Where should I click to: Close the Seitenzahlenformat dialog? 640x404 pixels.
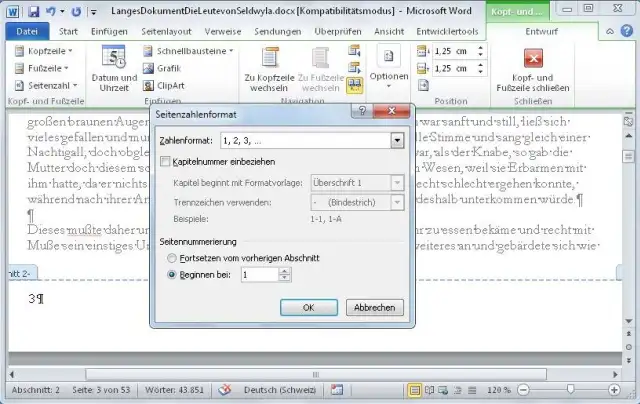coord(391,111)
